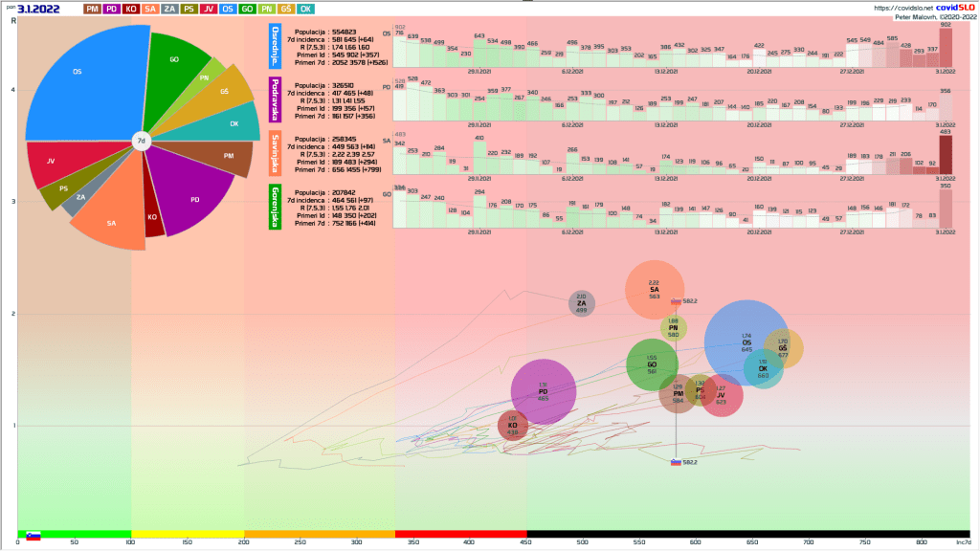Image resolution: width=980 pixels, height=551 pixels.
Task: Select the GŠ legend tag
Action: point(286,9)
